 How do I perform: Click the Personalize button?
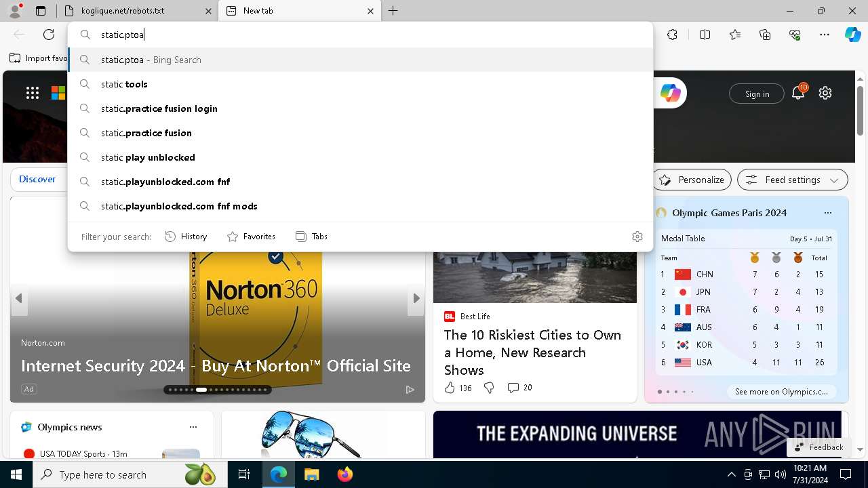[692, 180]
